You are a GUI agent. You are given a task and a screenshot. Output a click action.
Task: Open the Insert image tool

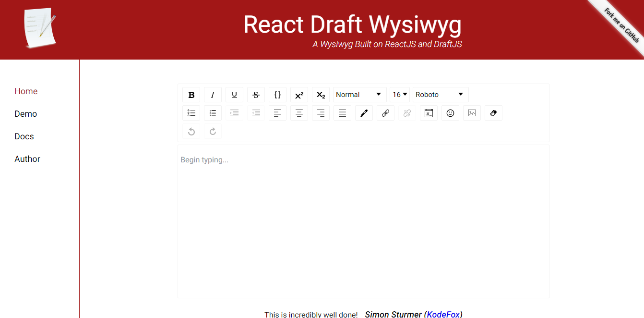pyautogui.click(x=472, y=113)
